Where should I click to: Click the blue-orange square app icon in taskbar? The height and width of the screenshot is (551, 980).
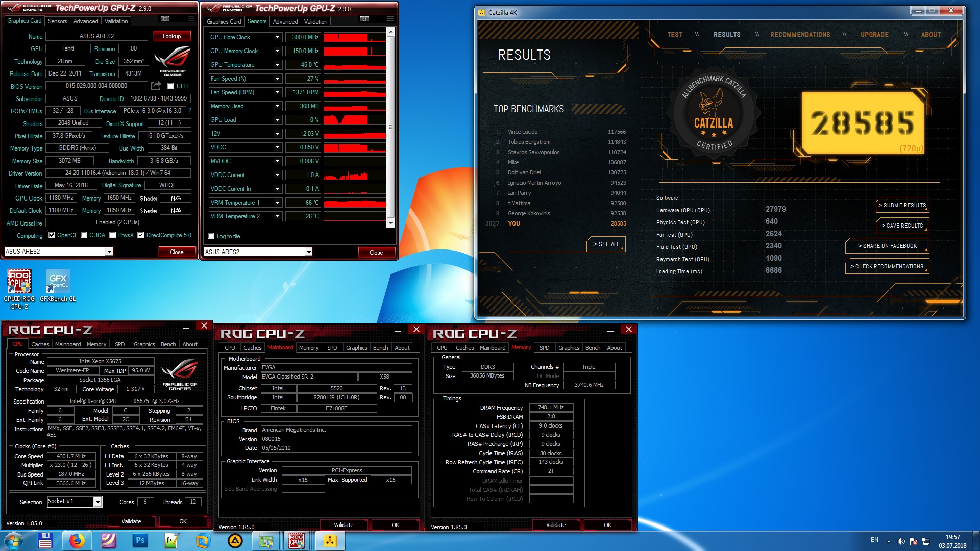[203, 541]
